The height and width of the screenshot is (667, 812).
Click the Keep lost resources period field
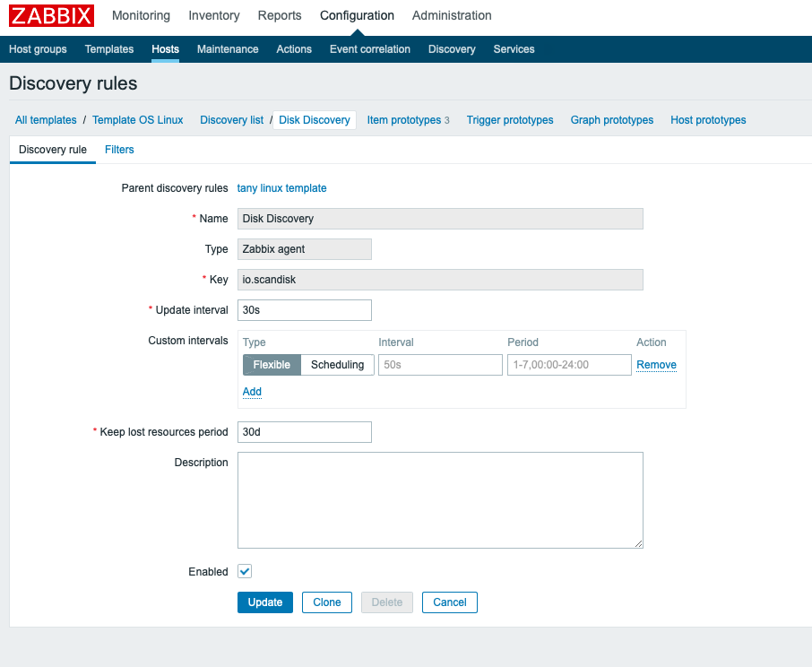click(305, 432)
